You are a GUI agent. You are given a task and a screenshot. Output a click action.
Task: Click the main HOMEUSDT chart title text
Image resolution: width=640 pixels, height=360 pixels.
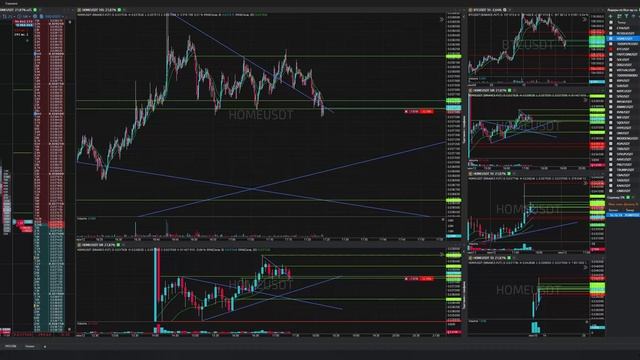[99, 10]
